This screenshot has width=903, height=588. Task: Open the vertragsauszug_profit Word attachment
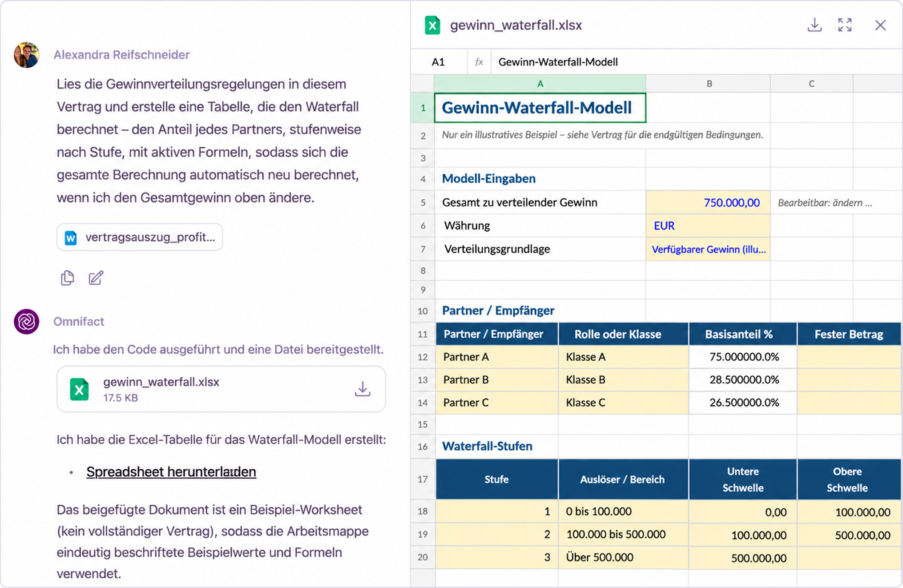click(140, 237)
